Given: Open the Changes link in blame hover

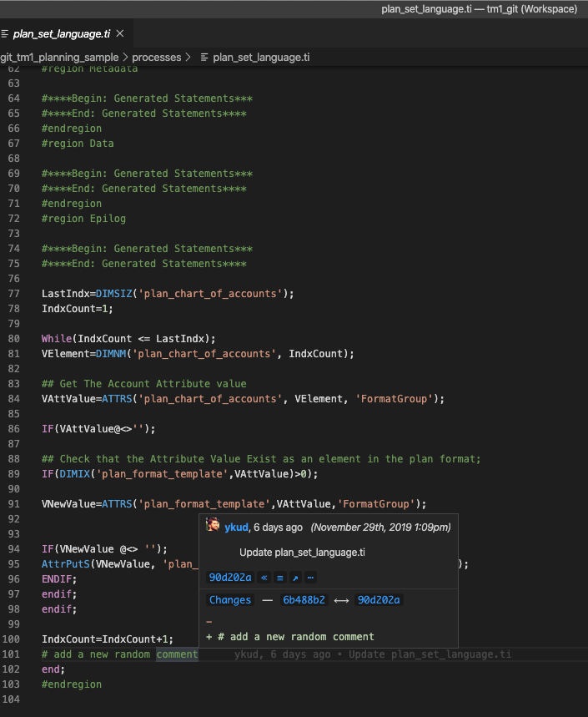Looking at the screenshot, I should [230, 600].
